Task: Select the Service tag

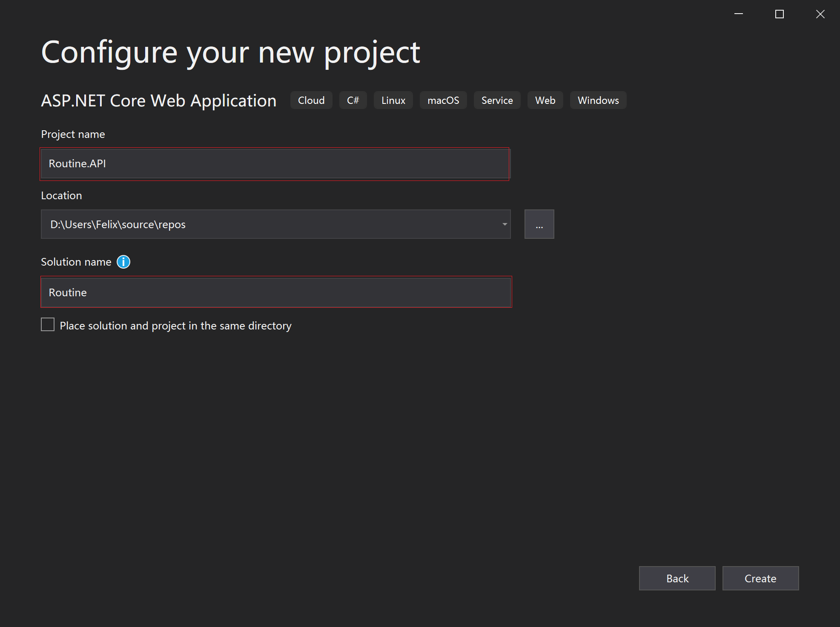Action: pos(497,100)
